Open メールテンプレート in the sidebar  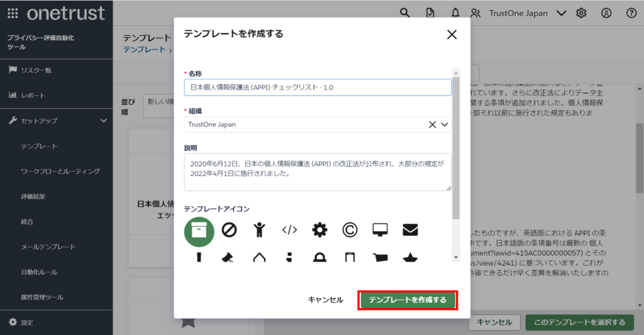pos(48,247)
